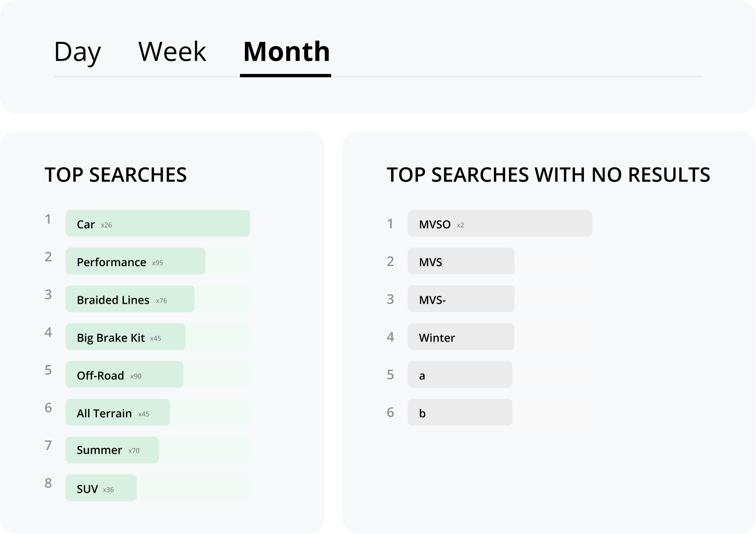
Task: Open the MVS- no-results search
Action: coord(432,300)
